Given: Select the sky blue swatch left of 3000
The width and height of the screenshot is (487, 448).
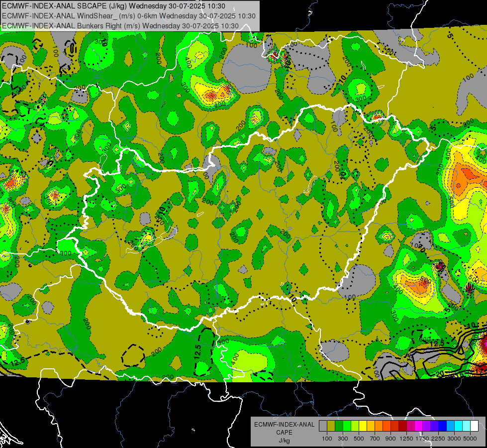Looking at the screenshot, I should [x=450, y=426].
